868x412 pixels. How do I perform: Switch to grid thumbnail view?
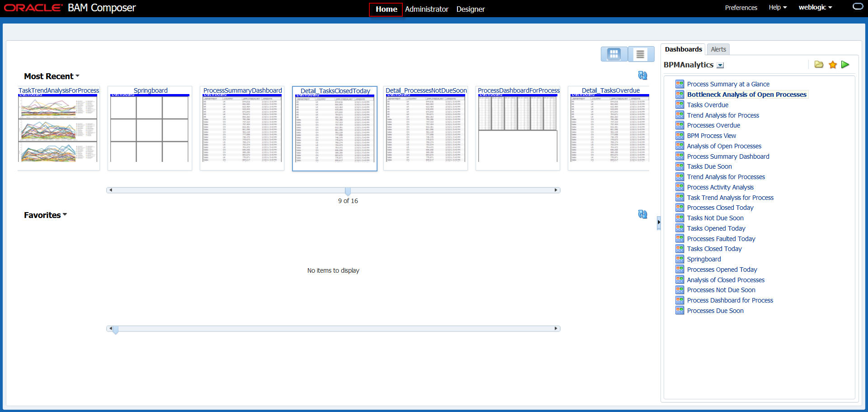(x=614, y=54)
